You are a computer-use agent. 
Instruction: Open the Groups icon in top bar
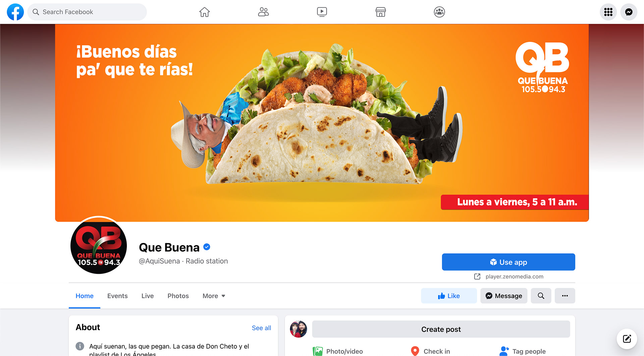[439, 12]
